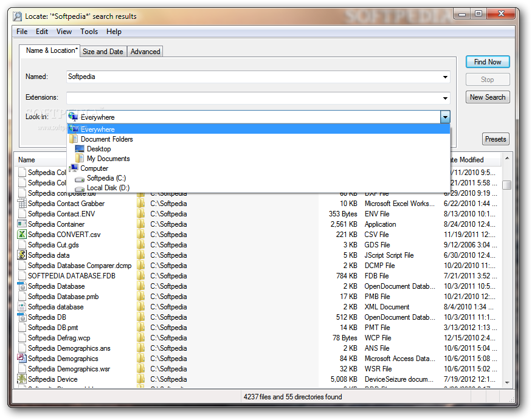
Task: Open the Presets button
Action: [x=496, y=139]
